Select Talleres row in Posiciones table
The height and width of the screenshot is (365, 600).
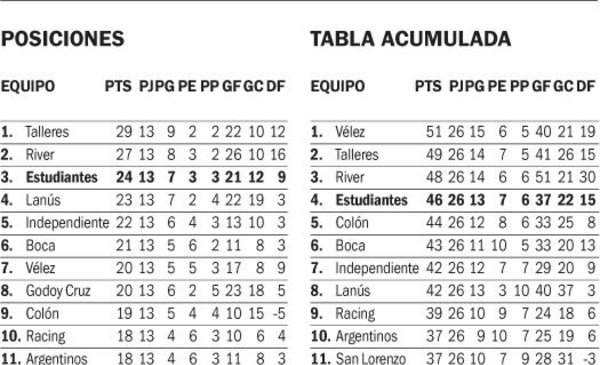(144, 132)
